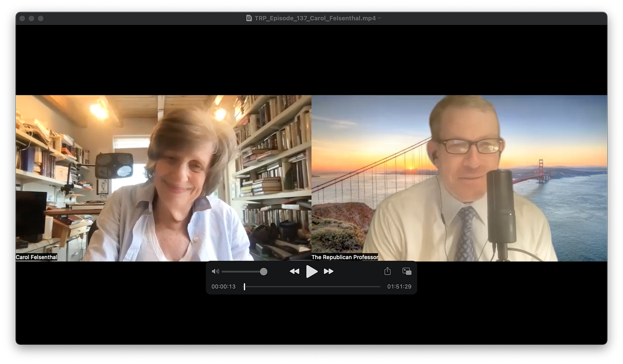The width and height of the screenshot is (623, 364).
Task: Open the share menu icon
Action: point(388,271)
